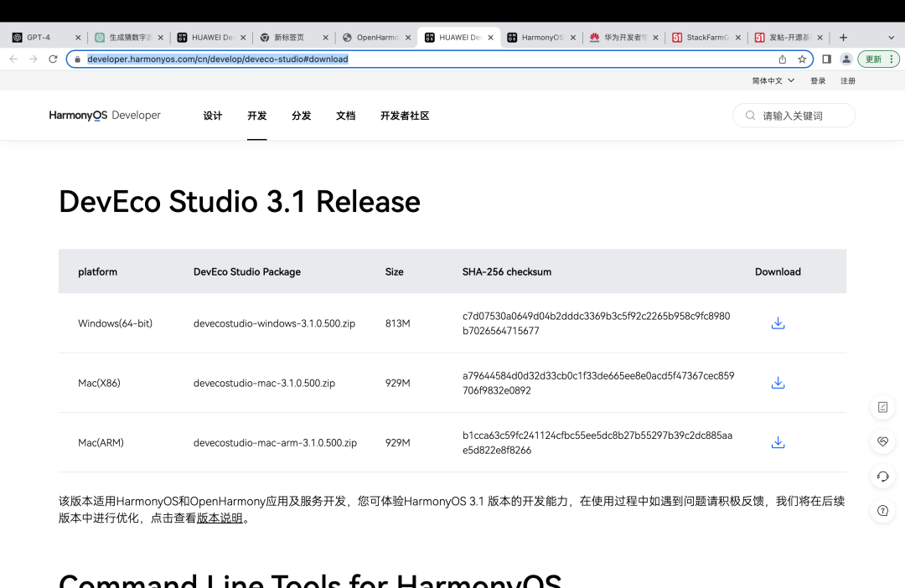Screen dimensions: 905x588
Task: Click the browser forward arrow
Action: click(x=34, y=59)
